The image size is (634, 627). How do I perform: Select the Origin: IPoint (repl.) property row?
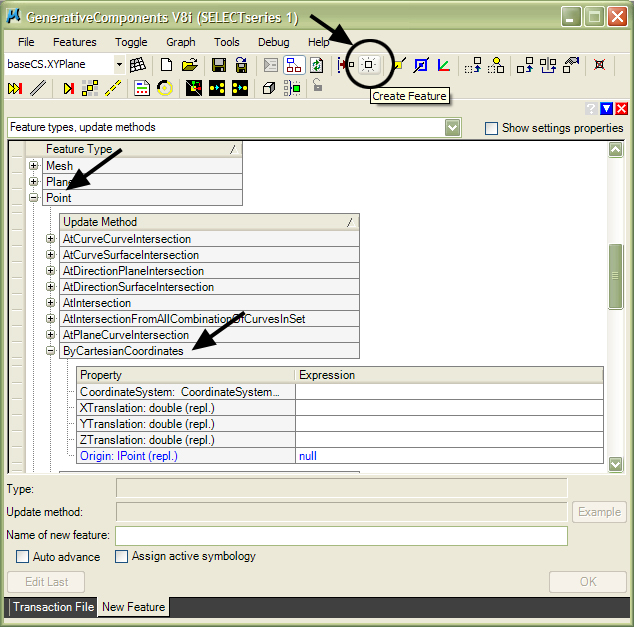[340, 456]
